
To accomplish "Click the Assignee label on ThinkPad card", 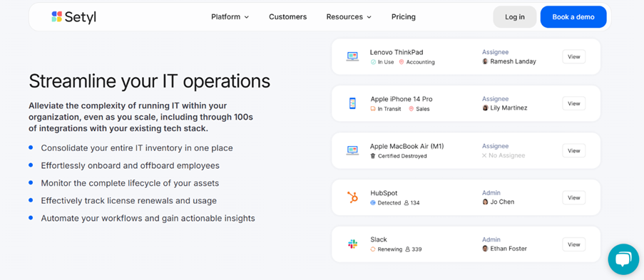I will click(495, 52).
